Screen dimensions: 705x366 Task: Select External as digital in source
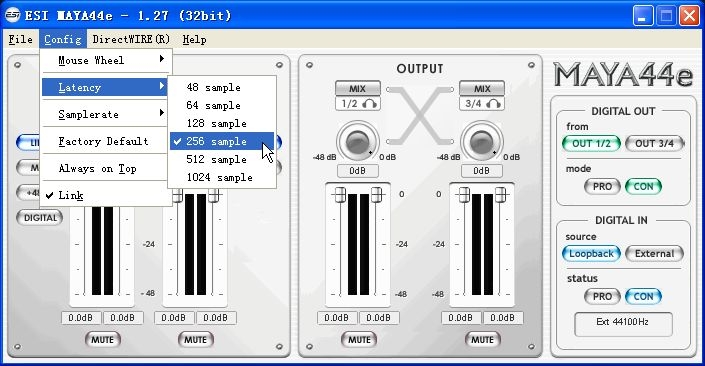(x=655, y=254)
